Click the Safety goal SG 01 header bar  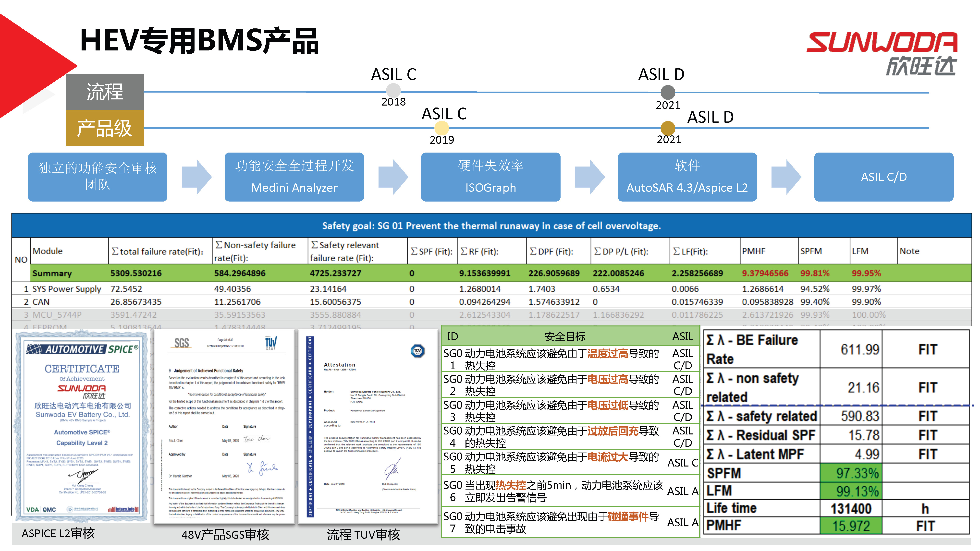[491, 226]
